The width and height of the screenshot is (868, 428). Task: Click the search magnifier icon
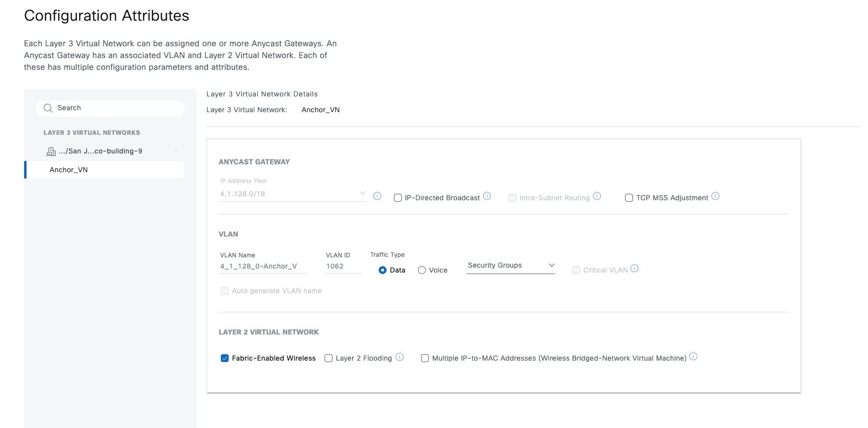(x=48, y=108)
